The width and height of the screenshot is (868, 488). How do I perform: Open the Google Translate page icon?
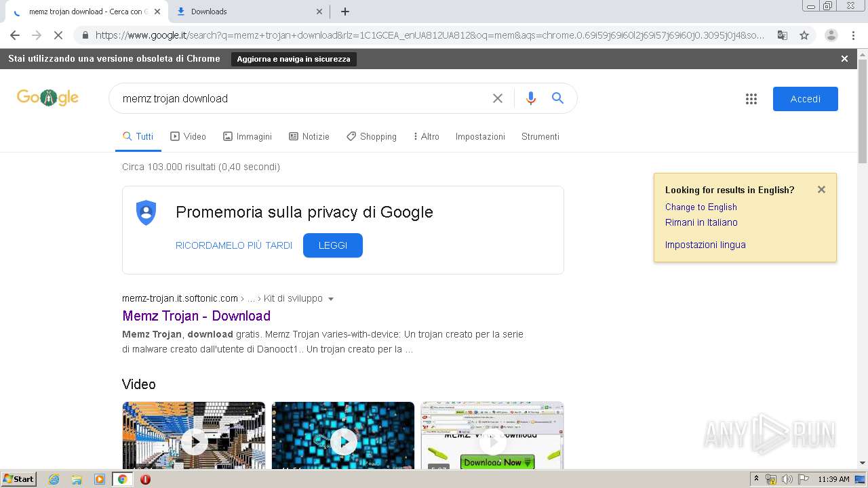[x=783, y=35]
